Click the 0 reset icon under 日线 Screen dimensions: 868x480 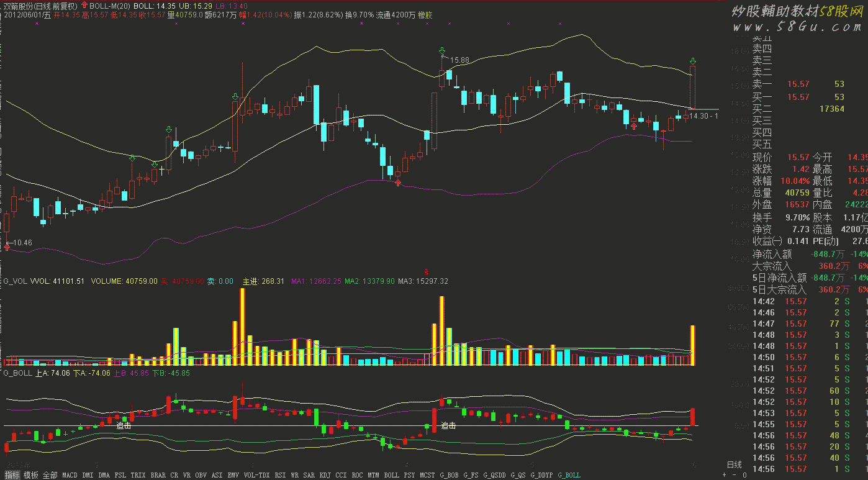tap(744, 474)
